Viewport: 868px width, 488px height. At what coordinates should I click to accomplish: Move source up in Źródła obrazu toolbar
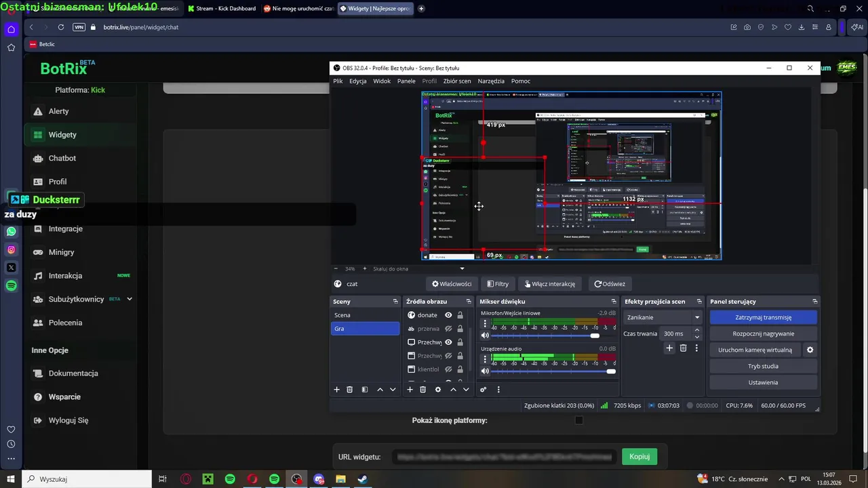(453, 390)
